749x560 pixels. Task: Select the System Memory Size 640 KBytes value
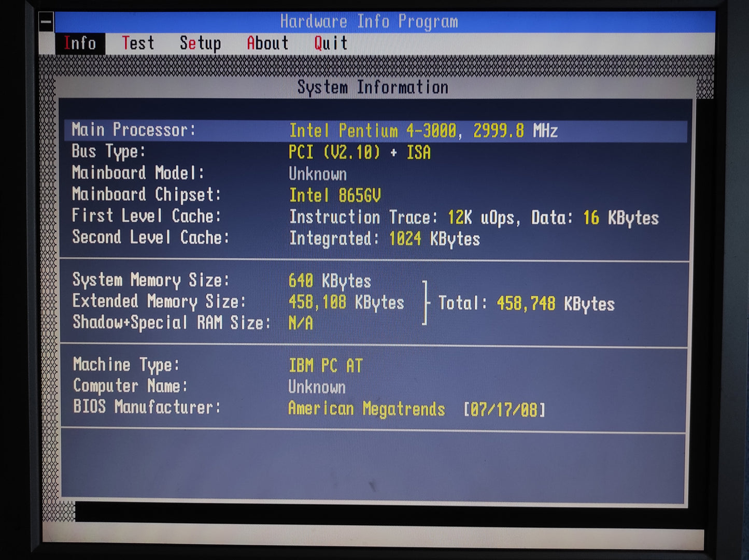point(330,281)
